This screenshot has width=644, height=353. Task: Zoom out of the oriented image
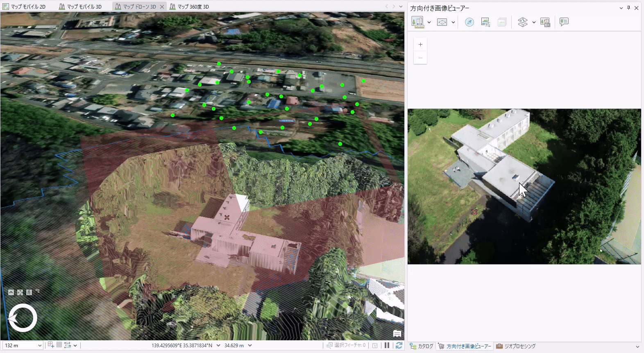(420, 58)
